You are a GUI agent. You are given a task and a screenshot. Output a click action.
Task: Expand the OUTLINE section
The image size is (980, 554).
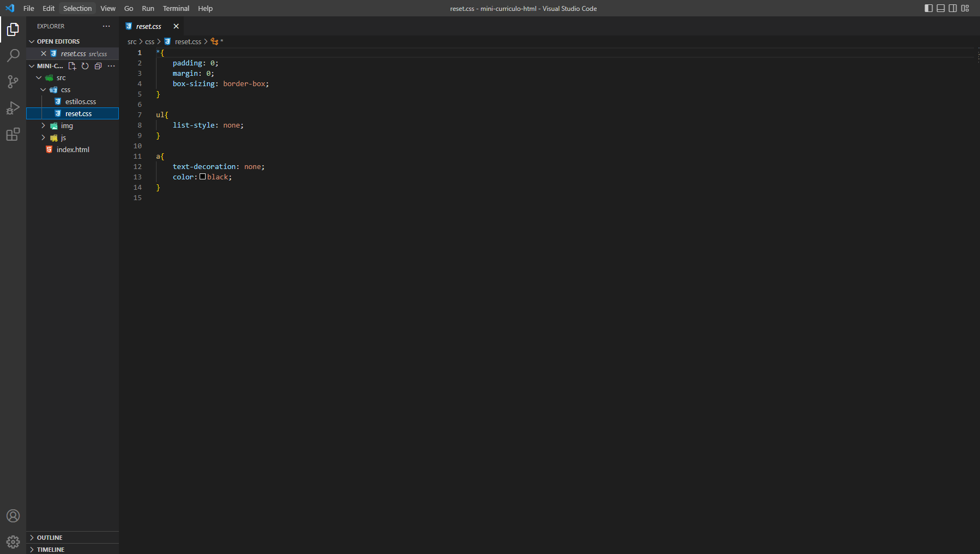[x=50, y=538]
